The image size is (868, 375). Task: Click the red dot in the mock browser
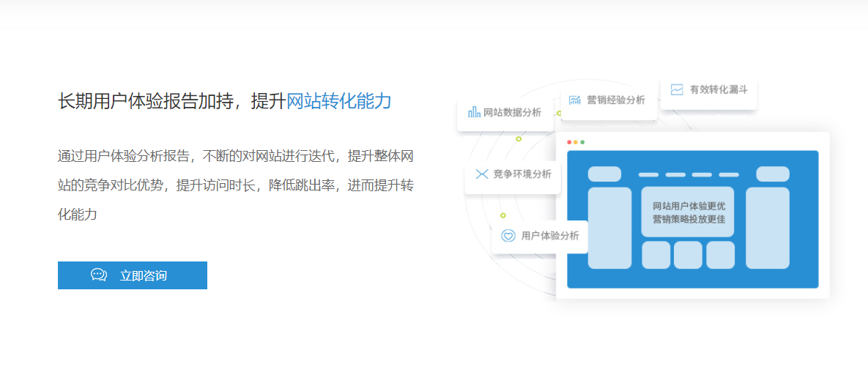tap(569, 142)
